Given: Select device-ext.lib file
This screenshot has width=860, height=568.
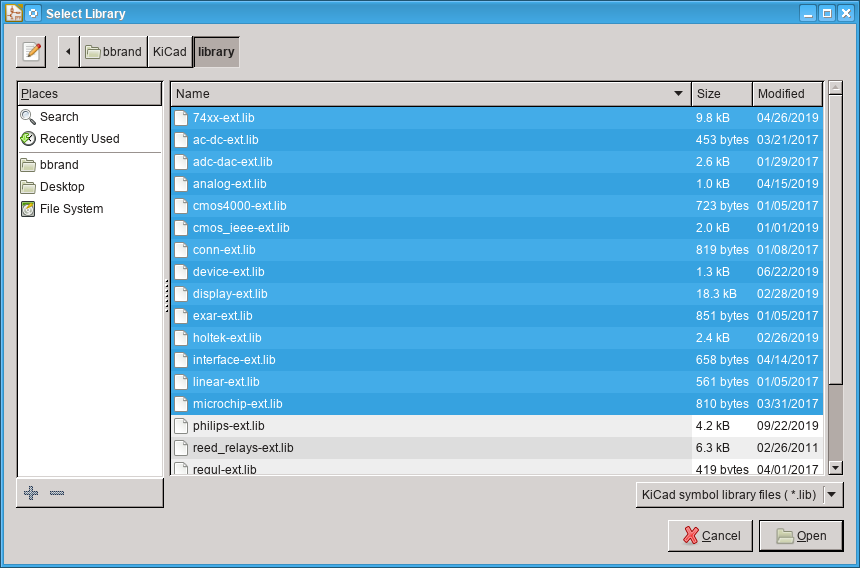Looking at the screenshot, I should [497, 272].
